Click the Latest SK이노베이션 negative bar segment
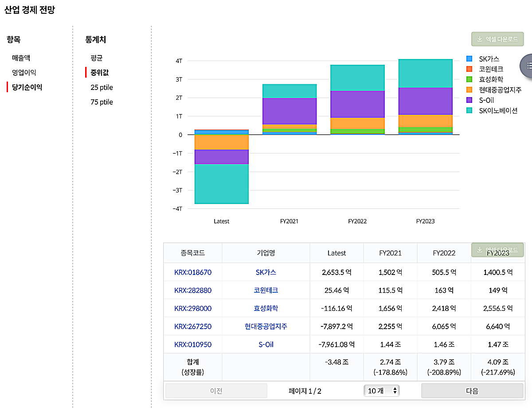This screenshot has height=408, width=532. tap(221, 184)
